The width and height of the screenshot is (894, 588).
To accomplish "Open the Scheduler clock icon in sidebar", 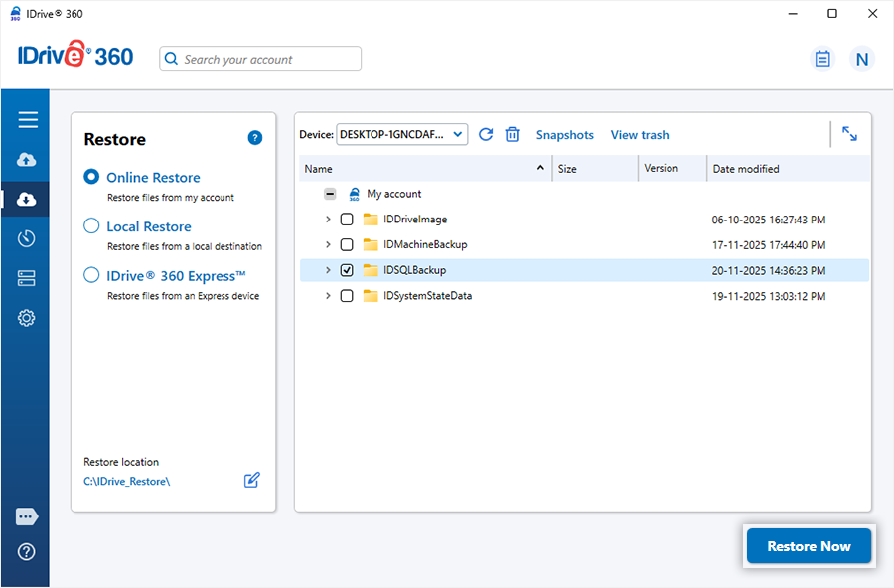I will pos(27,238).
